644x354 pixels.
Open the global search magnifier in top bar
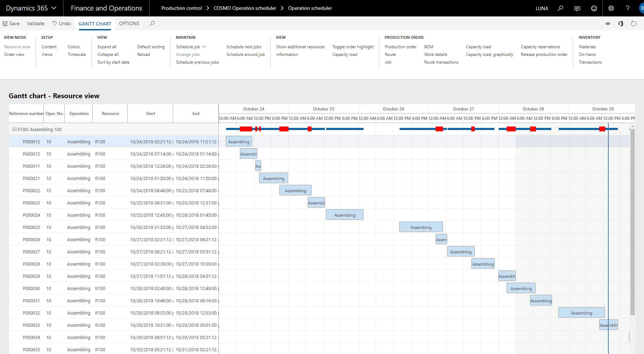pos(560,8)
